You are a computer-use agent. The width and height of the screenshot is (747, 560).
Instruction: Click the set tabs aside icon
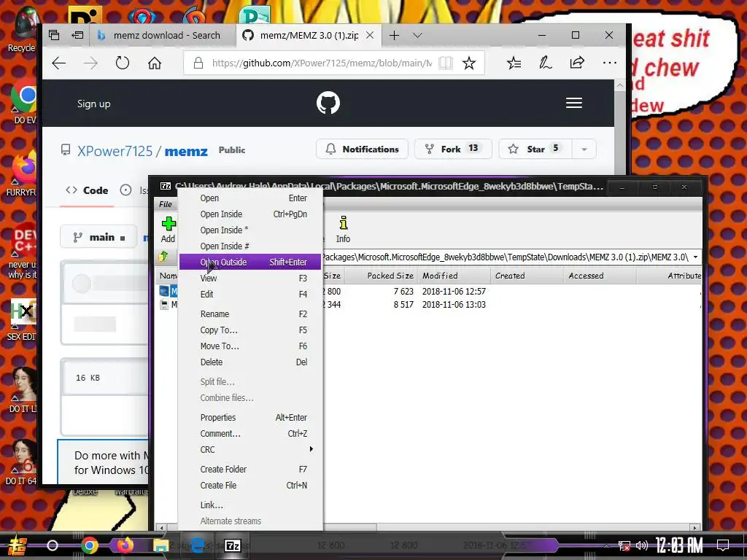click(77, 35)
